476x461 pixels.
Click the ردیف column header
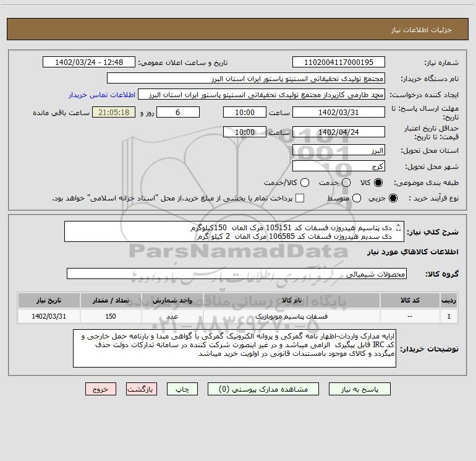(x=449, y=300)
